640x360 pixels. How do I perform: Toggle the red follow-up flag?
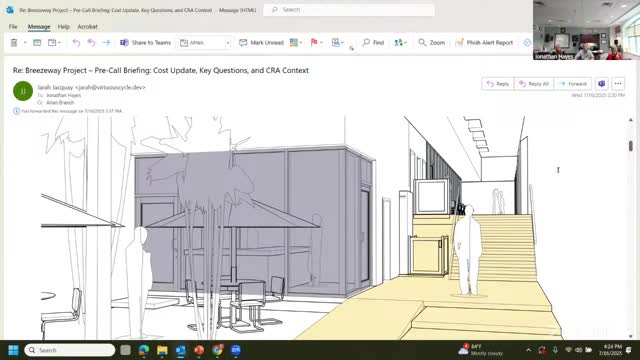(314, 42)
